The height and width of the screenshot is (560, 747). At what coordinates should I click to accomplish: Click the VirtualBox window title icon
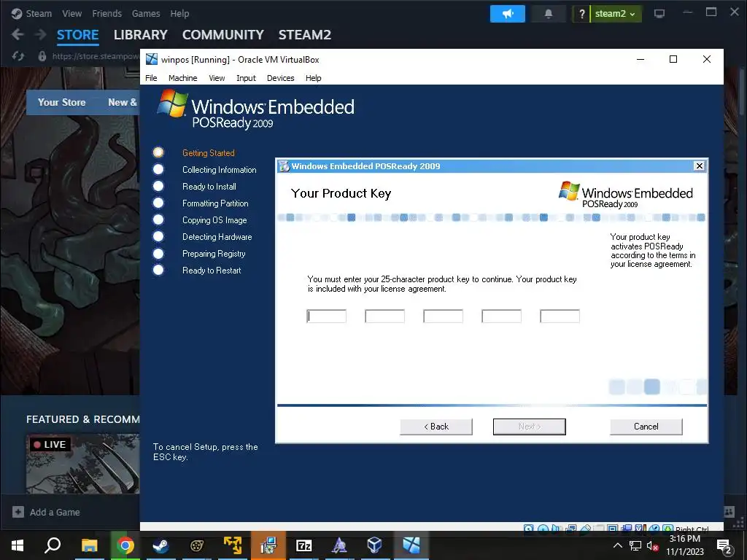[x=152, y=59]
